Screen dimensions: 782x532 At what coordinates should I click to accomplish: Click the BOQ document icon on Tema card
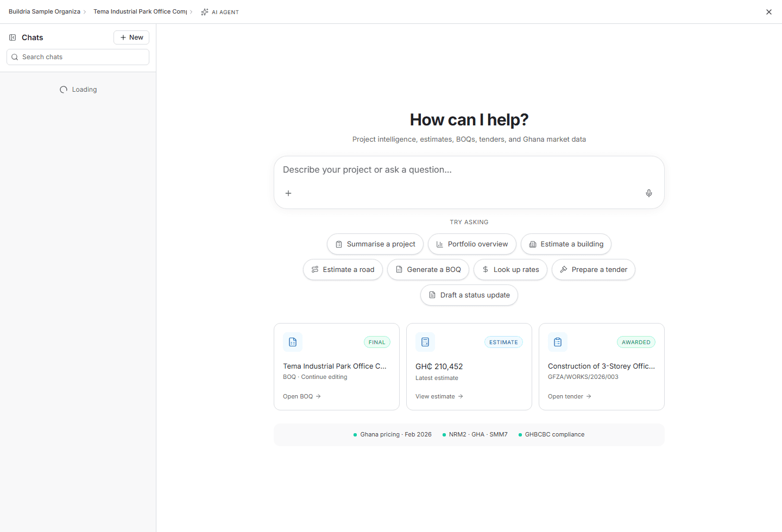293,342
